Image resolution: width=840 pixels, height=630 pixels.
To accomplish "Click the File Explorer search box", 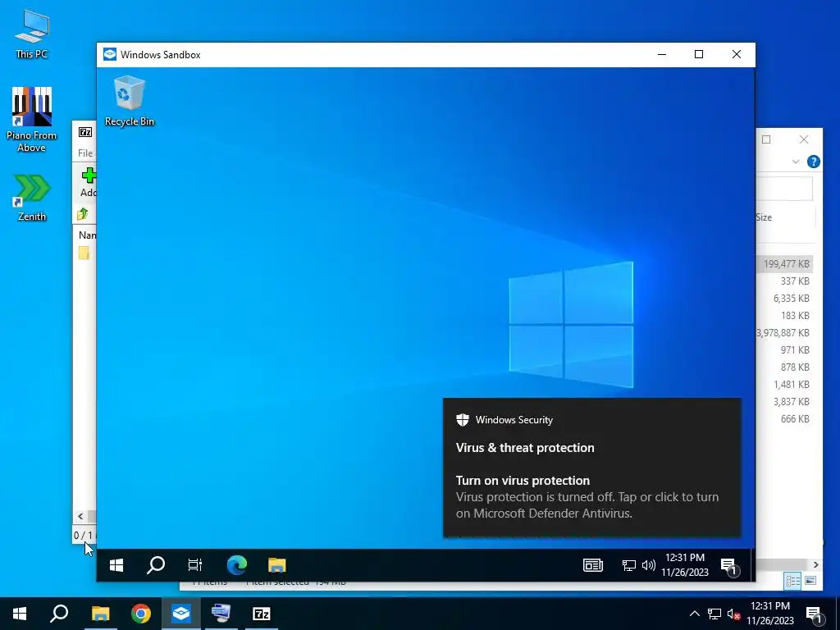I will click(783, 189).
